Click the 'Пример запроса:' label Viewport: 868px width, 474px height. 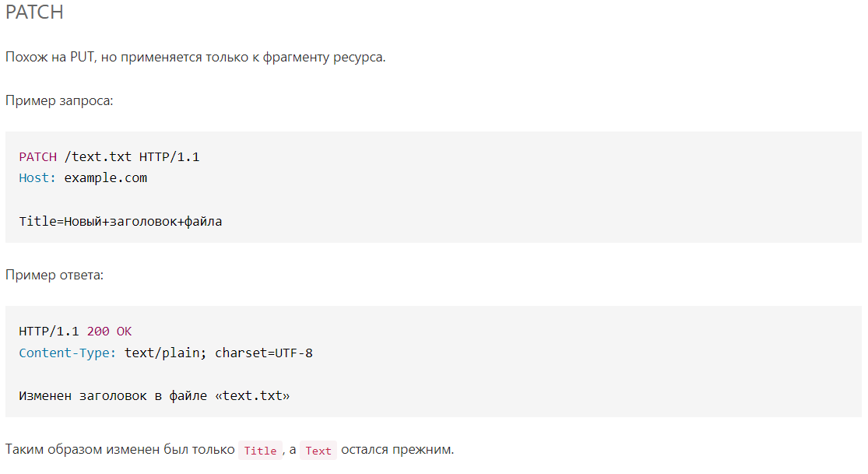click(59, 102)
